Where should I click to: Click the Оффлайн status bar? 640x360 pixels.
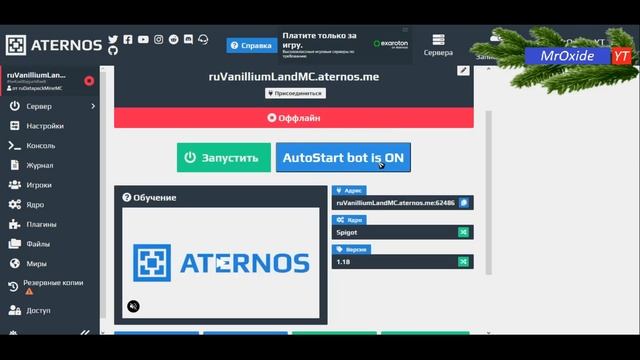point(294,118)
